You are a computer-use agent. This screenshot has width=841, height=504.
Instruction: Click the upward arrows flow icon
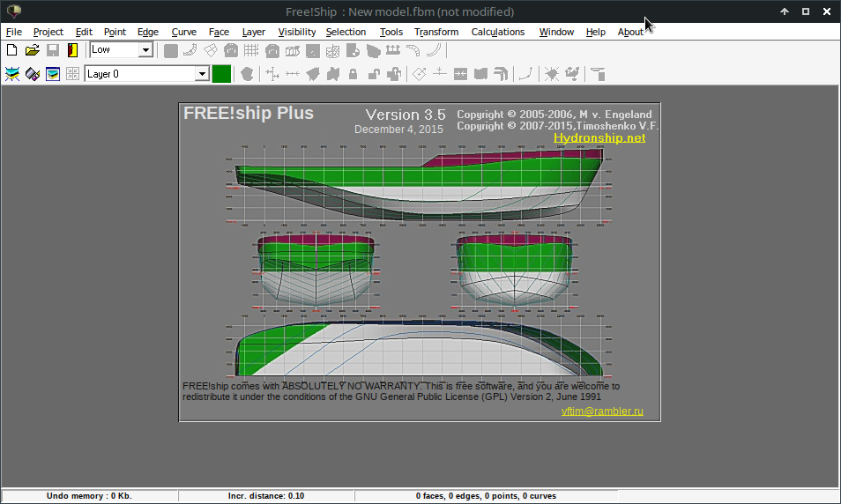pos(393,50)
